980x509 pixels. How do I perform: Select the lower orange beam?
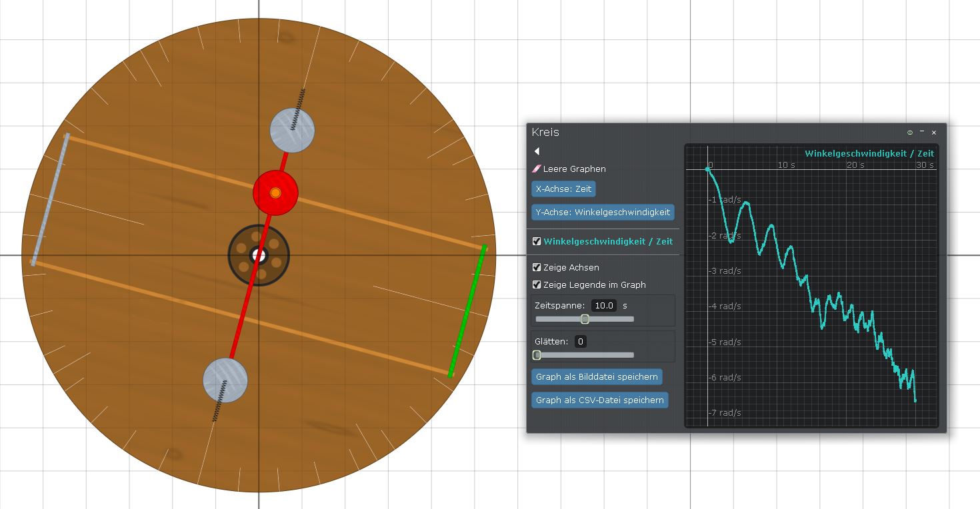242,318
